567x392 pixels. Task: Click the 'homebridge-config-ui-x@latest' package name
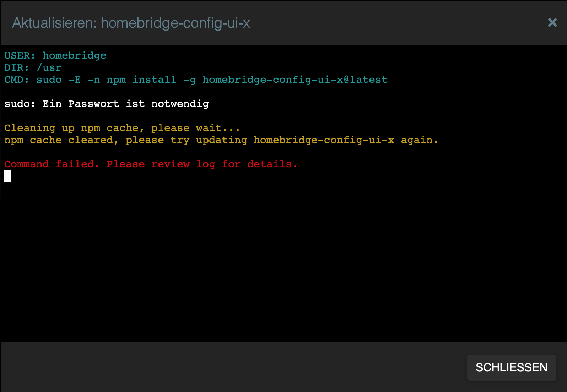[295, 80]
